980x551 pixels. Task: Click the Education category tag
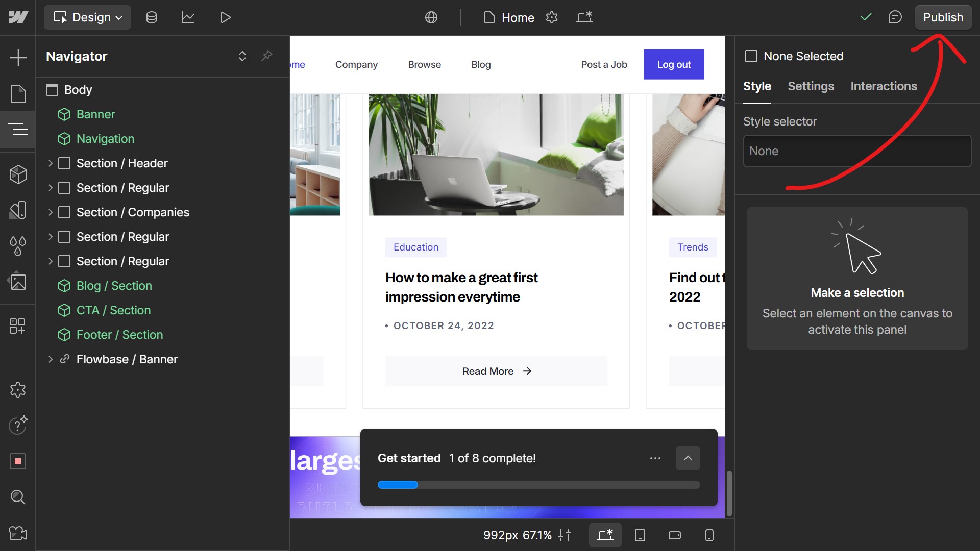pyautogui.click(x=415, y=247)
